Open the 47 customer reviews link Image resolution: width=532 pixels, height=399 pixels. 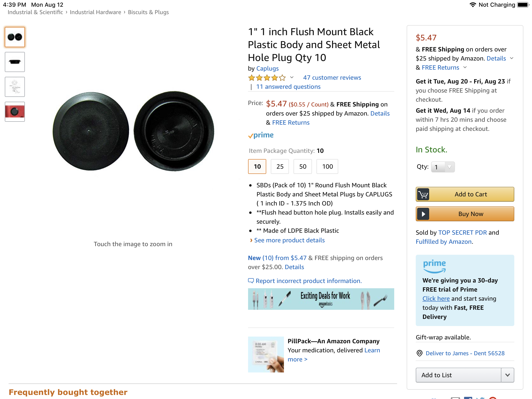click(332, 78)
